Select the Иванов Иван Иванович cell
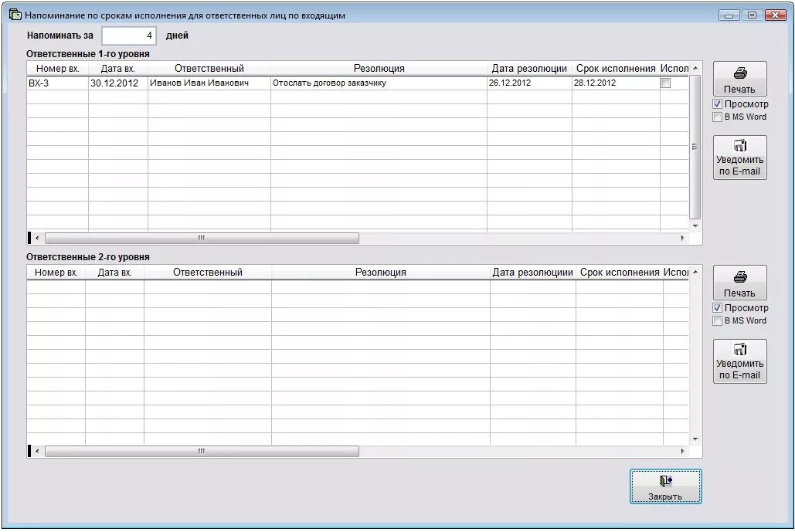Image resolution: width=795 pixels, height=532 pixels. tap(209, 83)
